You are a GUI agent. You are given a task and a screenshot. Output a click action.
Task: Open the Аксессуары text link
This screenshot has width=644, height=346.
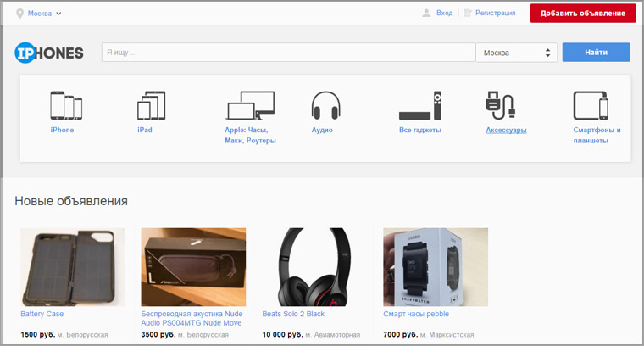coord(506,131)
